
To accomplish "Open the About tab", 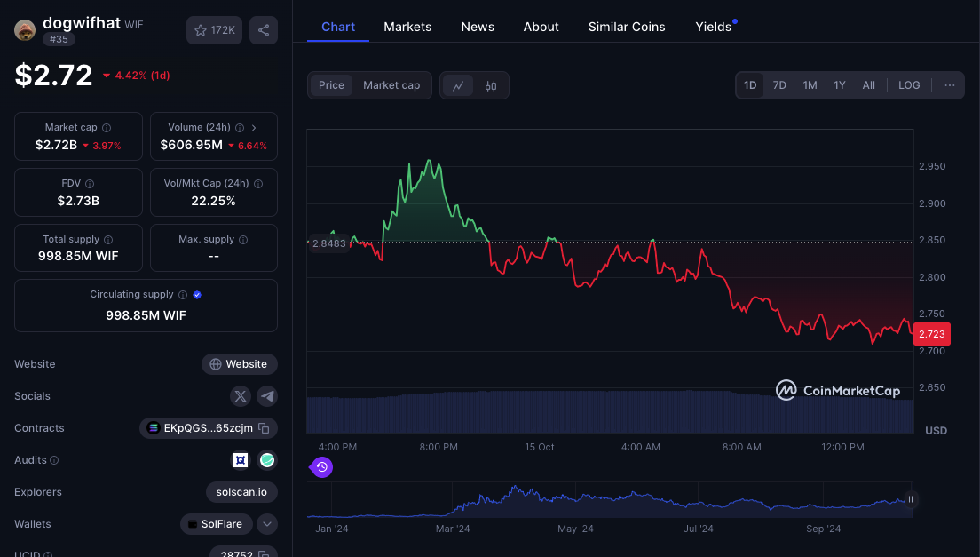I will click(541, 27).
